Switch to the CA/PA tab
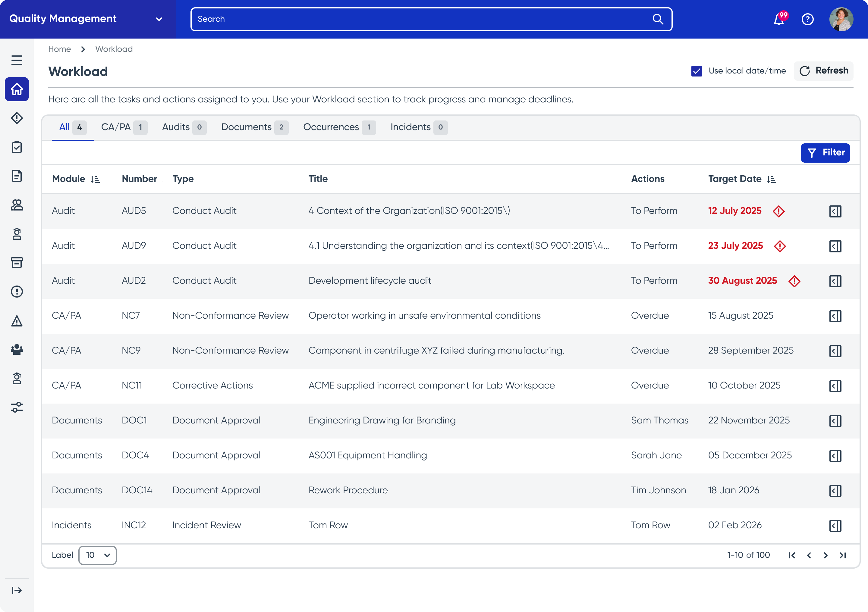868x612 pixels. (x=124, y=127)
